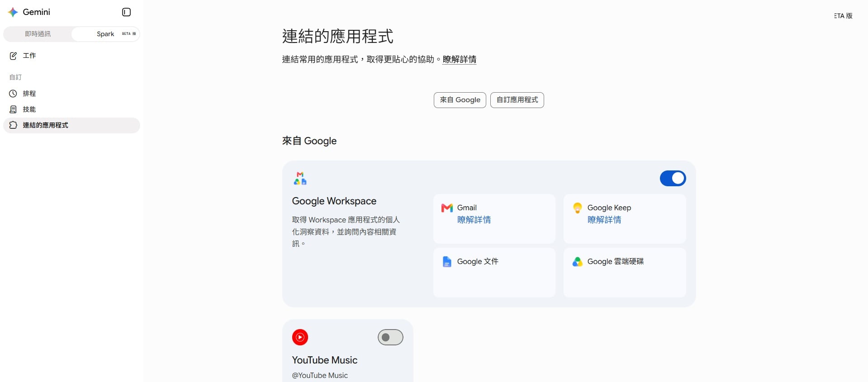Click the 工作 edit pencil icon

click(x=13, y=56)
